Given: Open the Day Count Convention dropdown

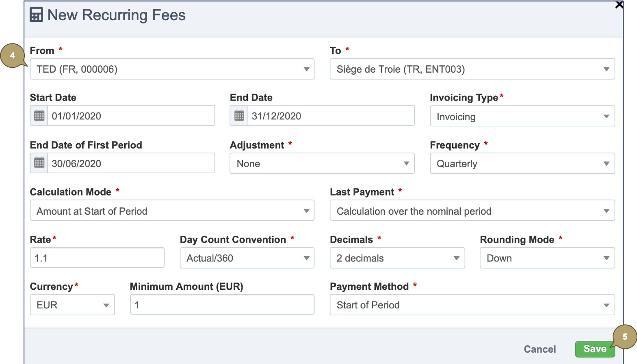Looking at the screenshot, I should [307, 258].
